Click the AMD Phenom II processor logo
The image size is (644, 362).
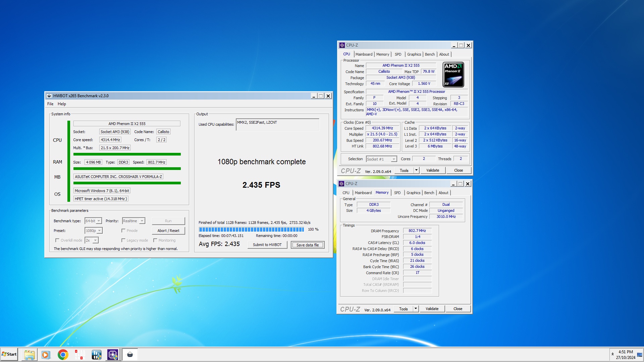(x=453, y=75)
